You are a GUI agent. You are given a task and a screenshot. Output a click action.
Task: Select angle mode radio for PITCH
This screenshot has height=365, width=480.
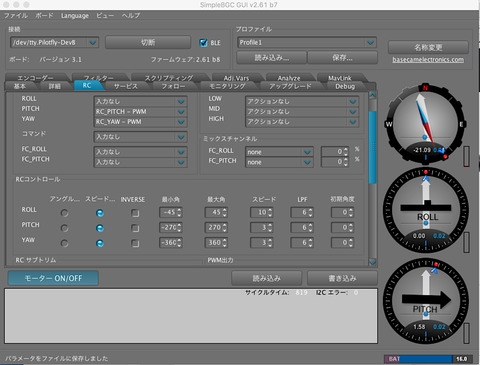(64, 228)
